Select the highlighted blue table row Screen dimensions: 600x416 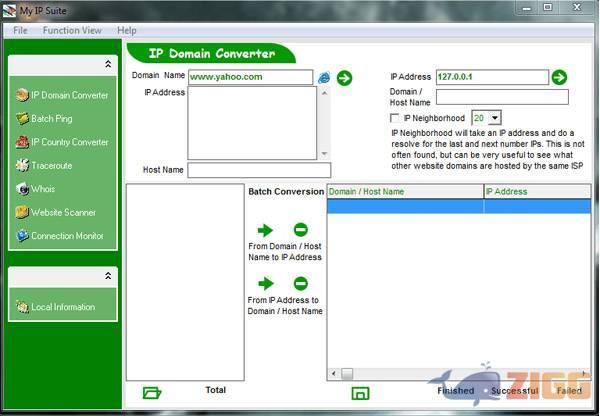[x=459, y=206]
